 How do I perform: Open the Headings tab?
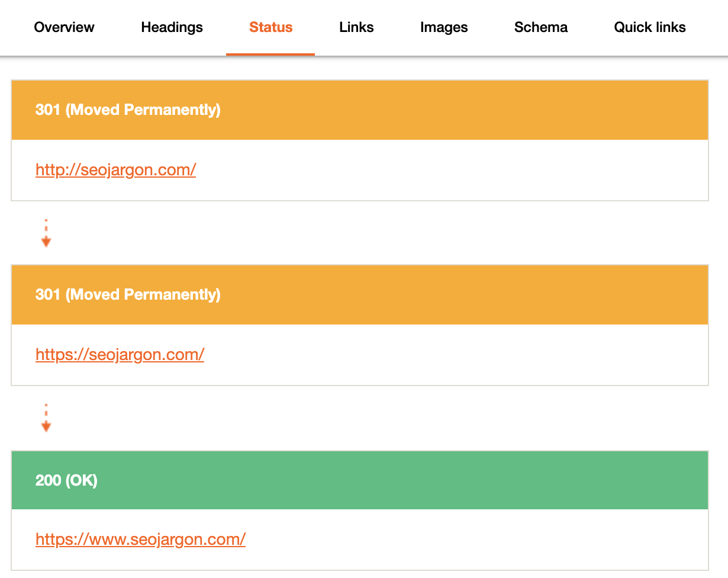point(172,27)
